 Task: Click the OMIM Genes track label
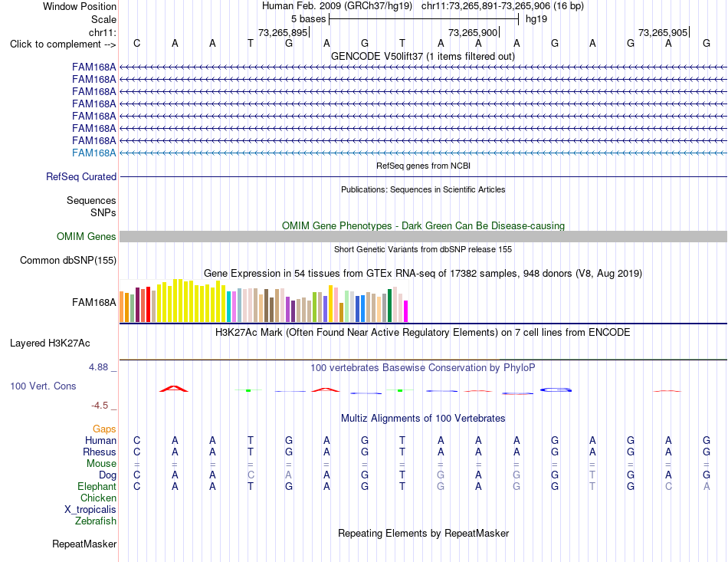(86, 236)
